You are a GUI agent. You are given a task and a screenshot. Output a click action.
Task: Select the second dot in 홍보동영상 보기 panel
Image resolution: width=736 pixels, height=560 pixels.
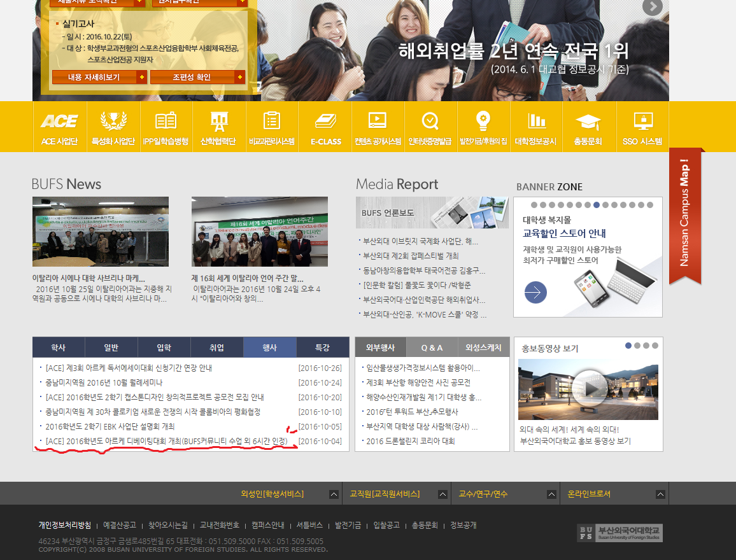637,346
